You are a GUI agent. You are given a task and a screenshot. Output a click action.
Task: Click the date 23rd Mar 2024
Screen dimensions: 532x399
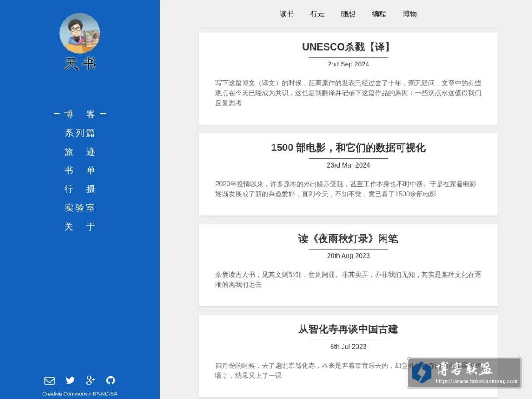(348, 165)
